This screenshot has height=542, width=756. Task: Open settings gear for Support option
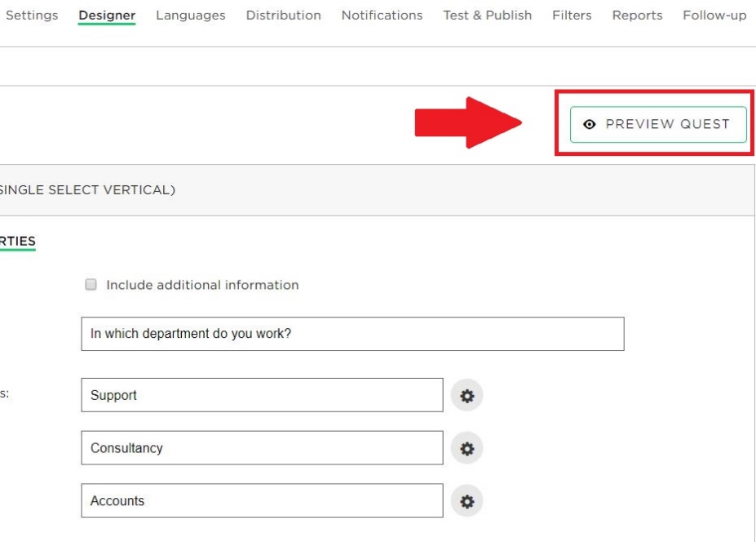pos(466,395)
